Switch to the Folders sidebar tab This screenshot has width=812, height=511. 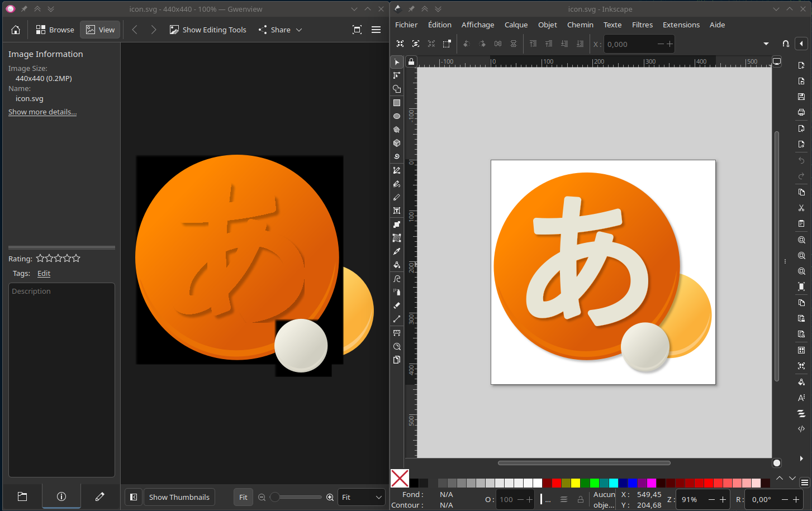[22, 496]
